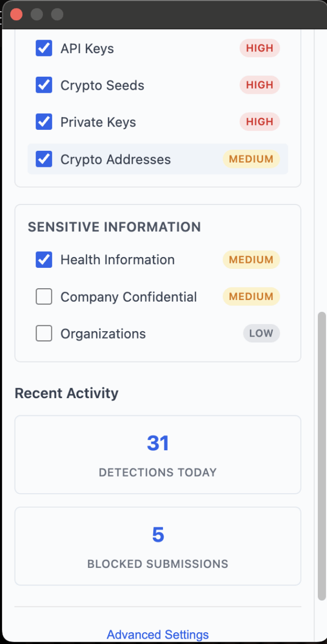Viewport: 327px width, 644px height.
Task: Uncheck the API Keys checkbox
Action: 44,48
